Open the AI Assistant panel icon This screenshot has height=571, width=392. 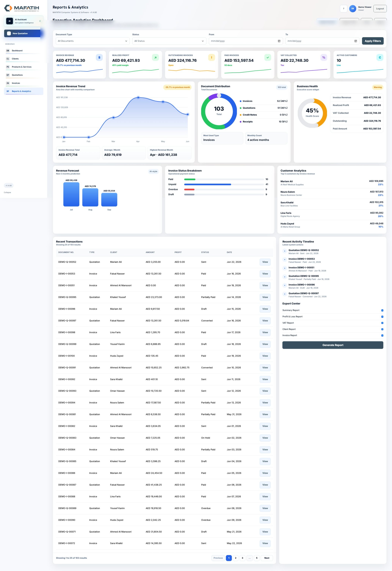(x=10, y=21)
